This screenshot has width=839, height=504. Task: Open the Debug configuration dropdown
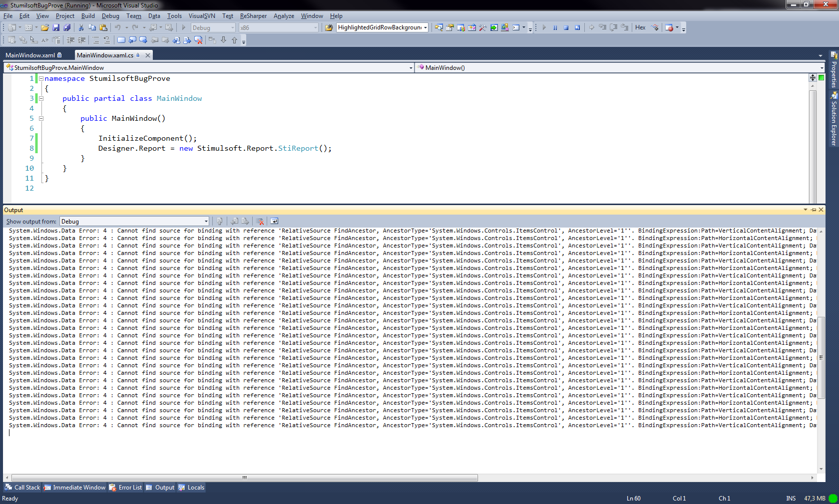click(x=213, y=28)
